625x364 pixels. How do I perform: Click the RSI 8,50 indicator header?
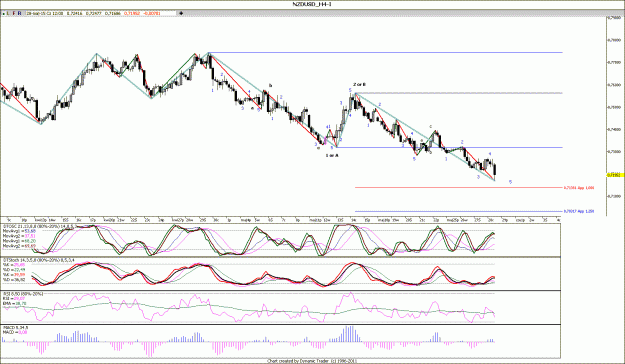click(x=23, y=294)
